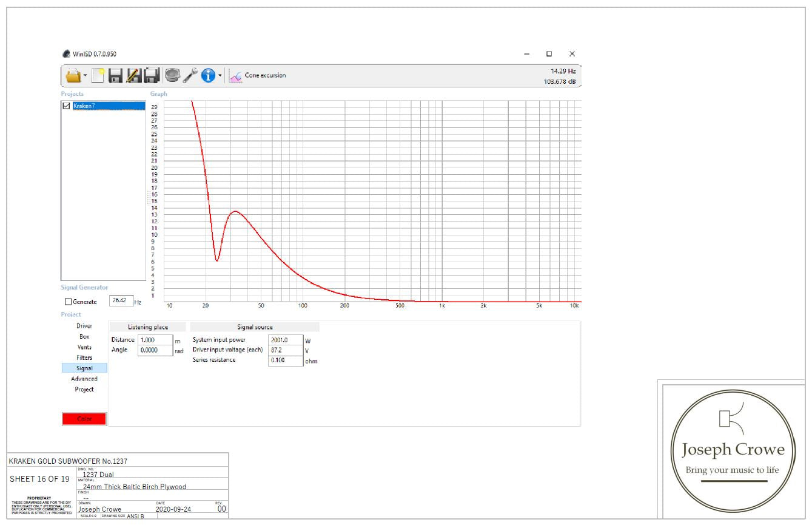Open the driver database speaker icon
This screenshot has height=525, width=812.
coord(172,75)
